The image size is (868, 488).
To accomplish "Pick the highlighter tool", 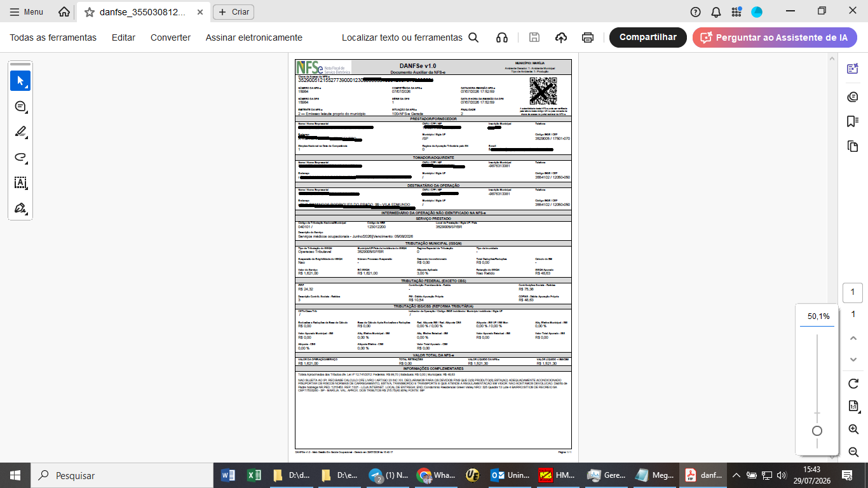I will 20,132.
